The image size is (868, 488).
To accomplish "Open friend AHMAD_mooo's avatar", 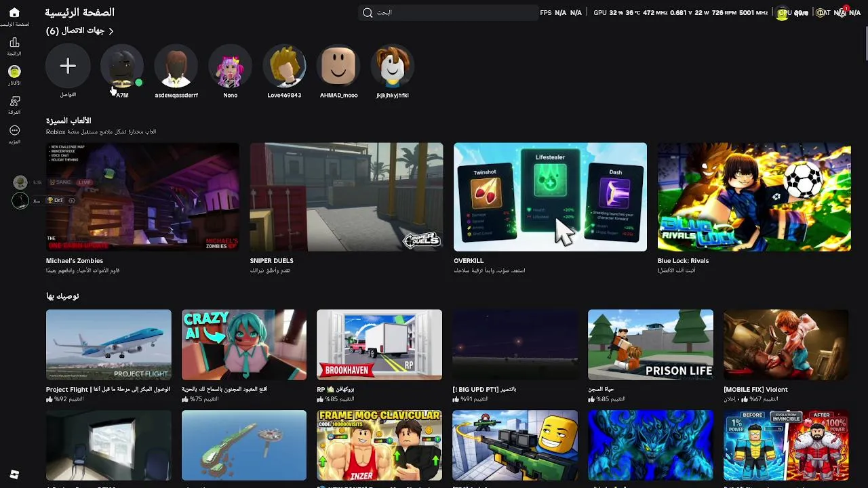I will (338, 66).
